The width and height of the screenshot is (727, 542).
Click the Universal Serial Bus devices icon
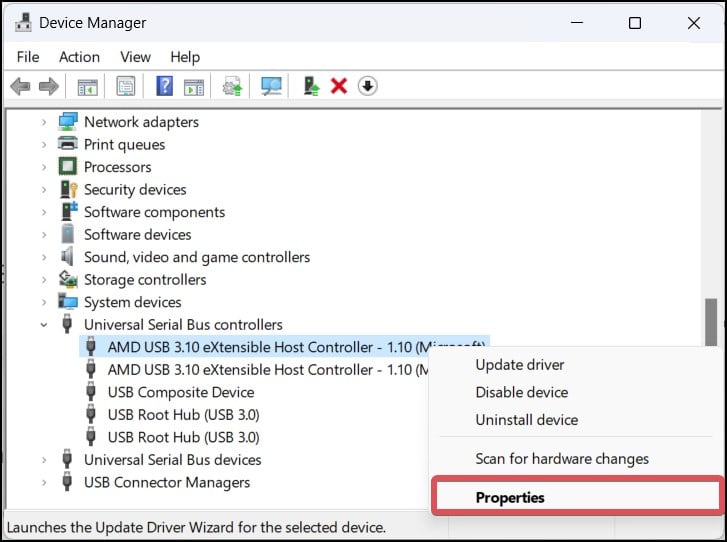coord(67,459)
